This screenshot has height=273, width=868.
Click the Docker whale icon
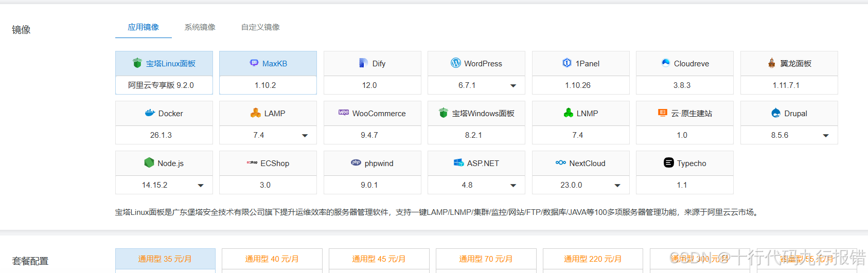(150, 113)
